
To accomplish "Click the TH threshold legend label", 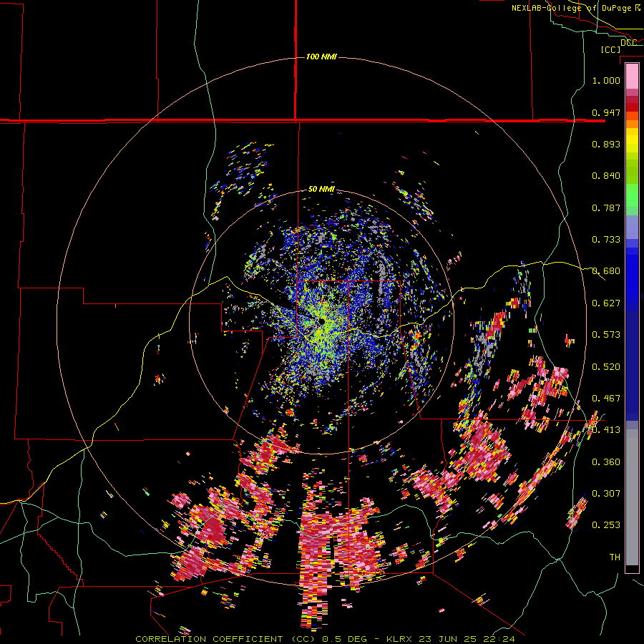I will tap(615, 557).
